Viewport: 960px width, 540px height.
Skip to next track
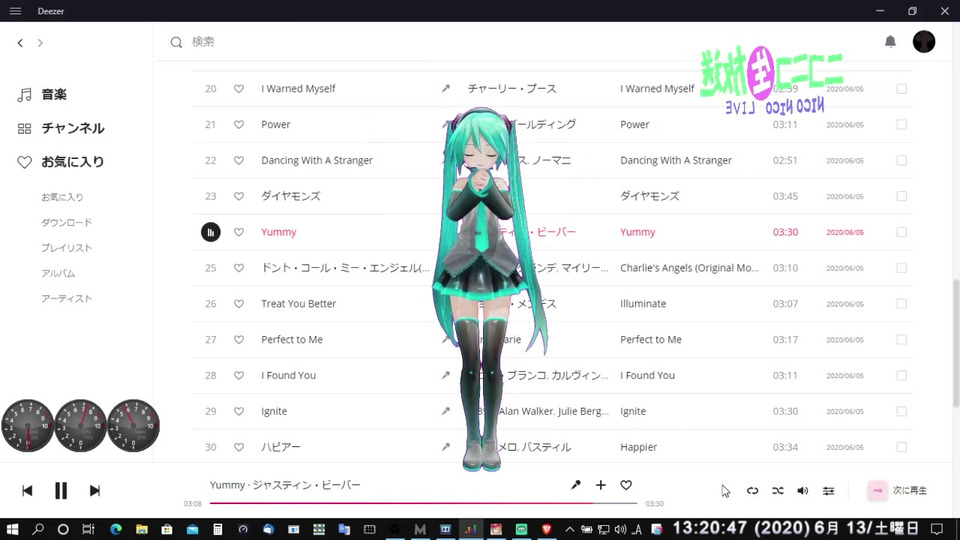94,490
